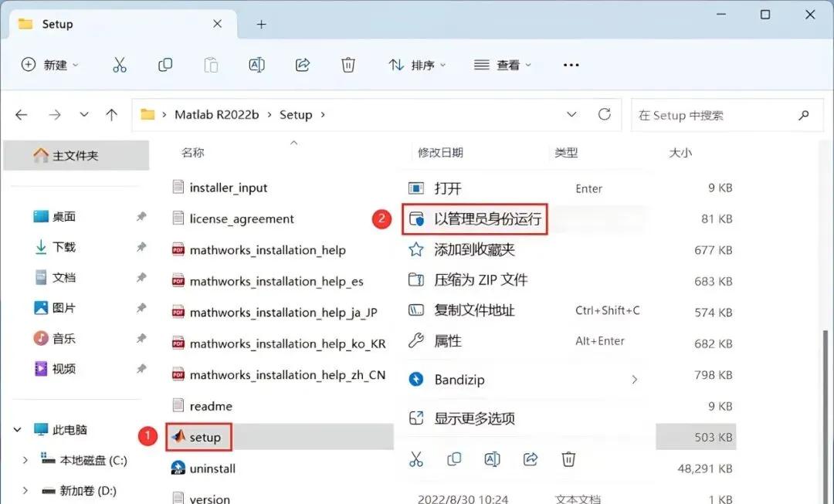Go back with the left arrow
This screenshot has width=834, height=504.
click(22, 115)
